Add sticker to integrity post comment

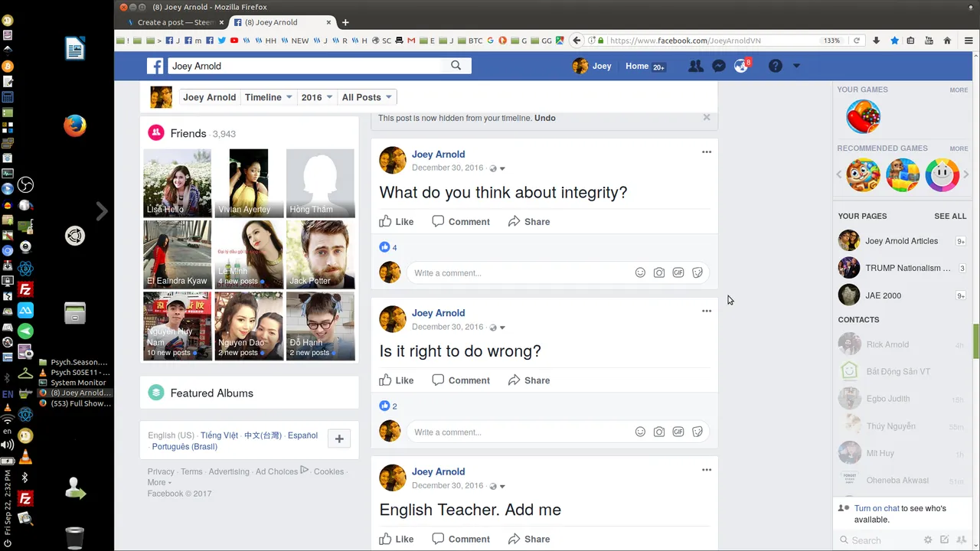[697, 272]
